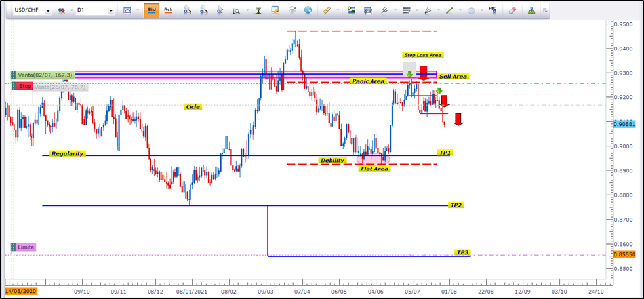This screenshot has width=644, height=299.
Task: Select the blue ellipse shape tool
Action: (x=472, y=11)
